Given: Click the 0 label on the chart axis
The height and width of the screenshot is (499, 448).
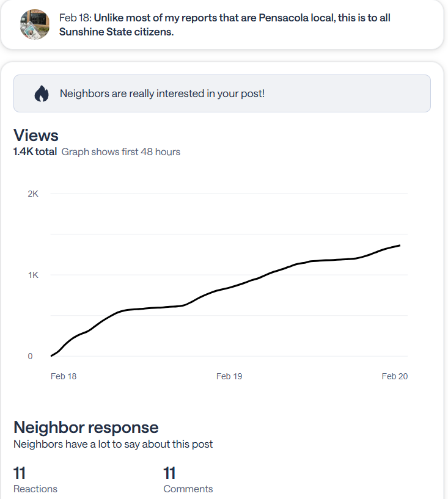Looking at the screenshot, I should click(x=31, y=356).
